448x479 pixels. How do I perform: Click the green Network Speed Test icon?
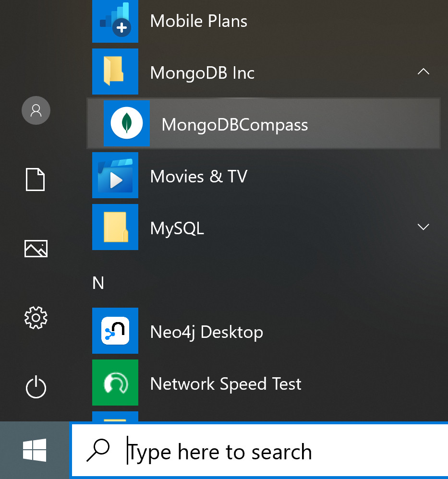115,383
